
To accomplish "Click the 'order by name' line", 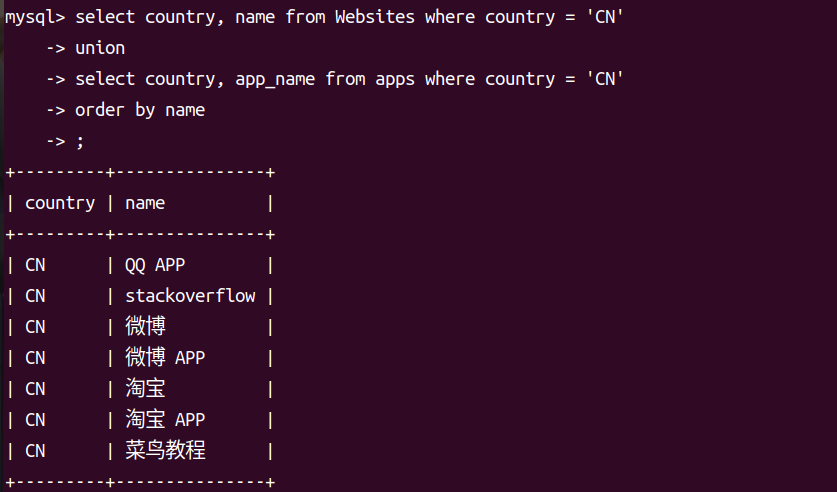I will (x=140, y=110).
